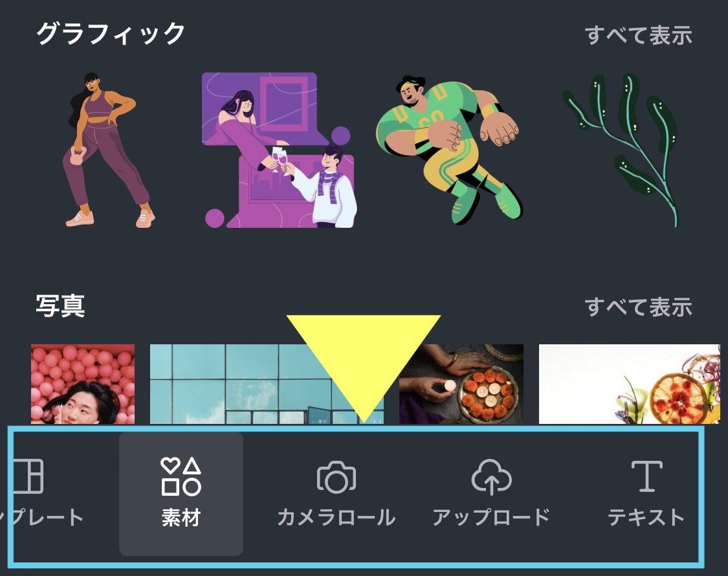Viewport: 728px width, 576px height.
Task: Open the テンプレート layout icon
Action: coord(28,476)
